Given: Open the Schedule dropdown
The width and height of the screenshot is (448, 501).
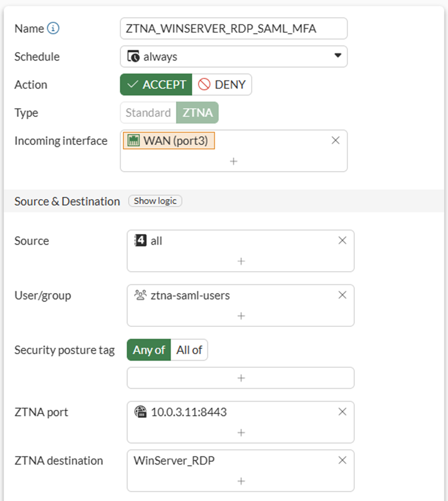Looking at the screenshot, I should point(233,56).
